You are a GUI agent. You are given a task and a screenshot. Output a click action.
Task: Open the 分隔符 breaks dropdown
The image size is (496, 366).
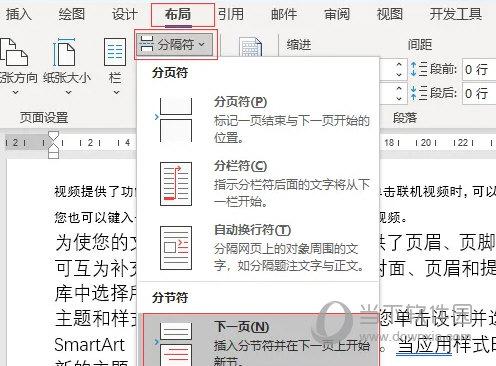coord(175,44)
